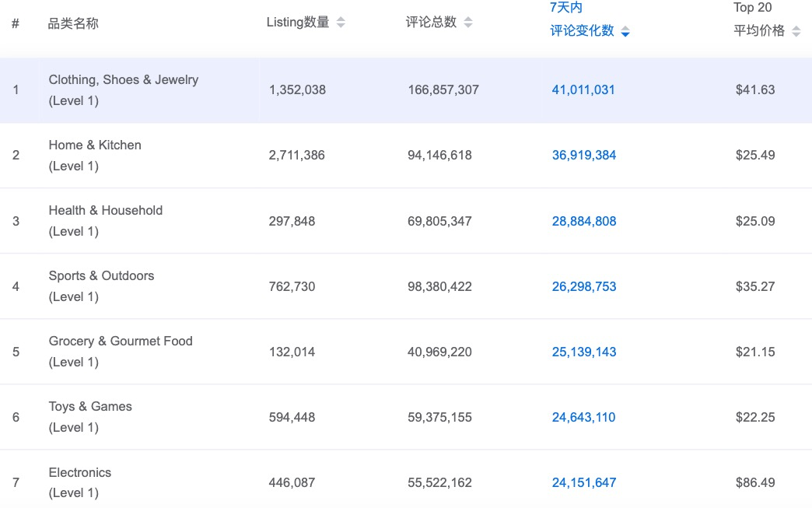
Task: Click the sort arrows beside Listing数量 header
Action: point(340,22)
